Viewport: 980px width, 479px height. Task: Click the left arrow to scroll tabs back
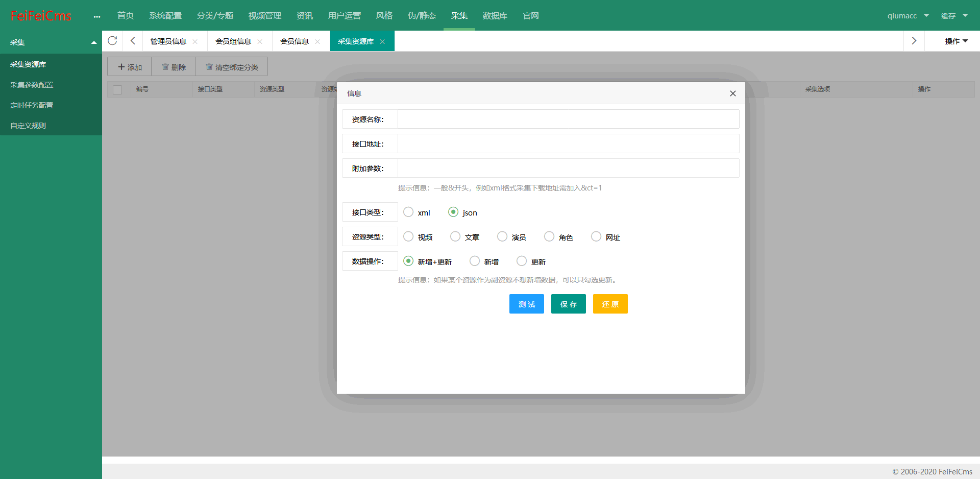tap(133, 41)
